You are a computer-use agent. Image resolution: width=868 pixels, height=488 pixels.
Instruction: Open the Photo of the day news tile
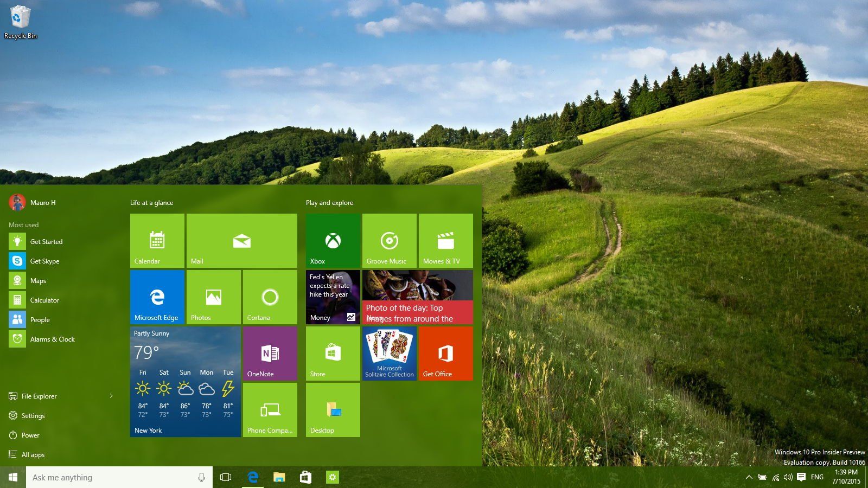click(x=418, y=297)
